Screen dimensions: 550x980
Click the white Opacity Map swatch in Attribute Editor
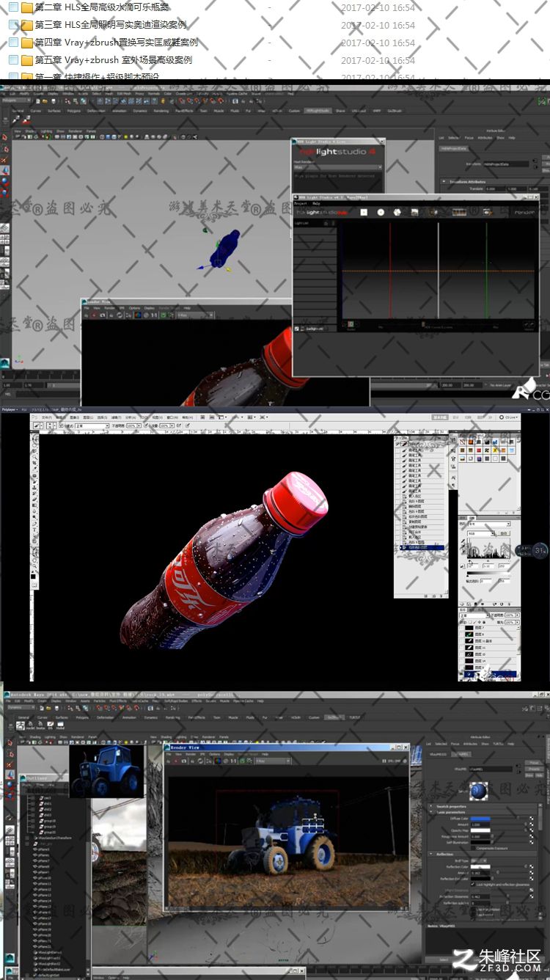[x=480, y=830]
